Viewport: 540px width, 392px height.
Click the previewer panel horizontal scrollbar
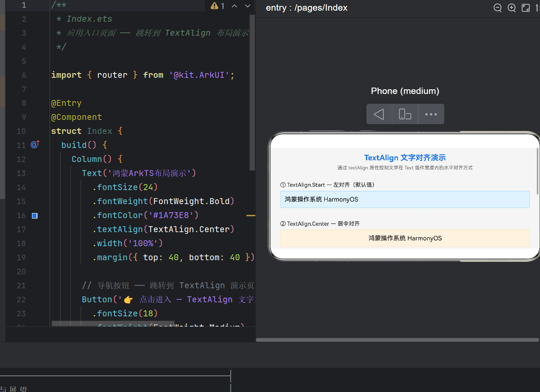click(x=397, y=340)
